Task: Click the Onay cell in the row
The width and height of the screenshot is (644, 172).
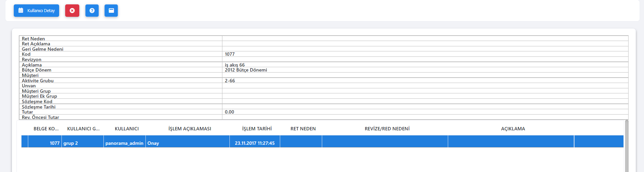Action: [188, 141]
